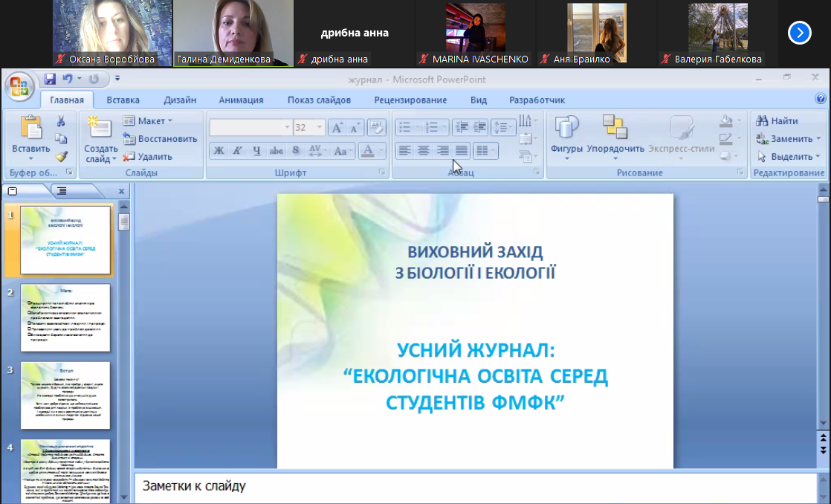Click the Найти find button
Screen dimensions: 831x504
(x=777, y=120)
